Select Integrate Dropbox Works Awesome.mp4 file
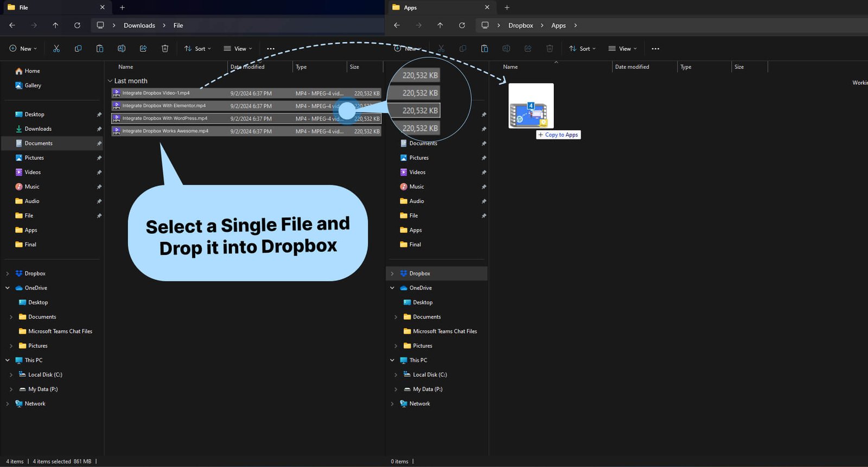Screen dimensions: 868x467 point(246,131)
